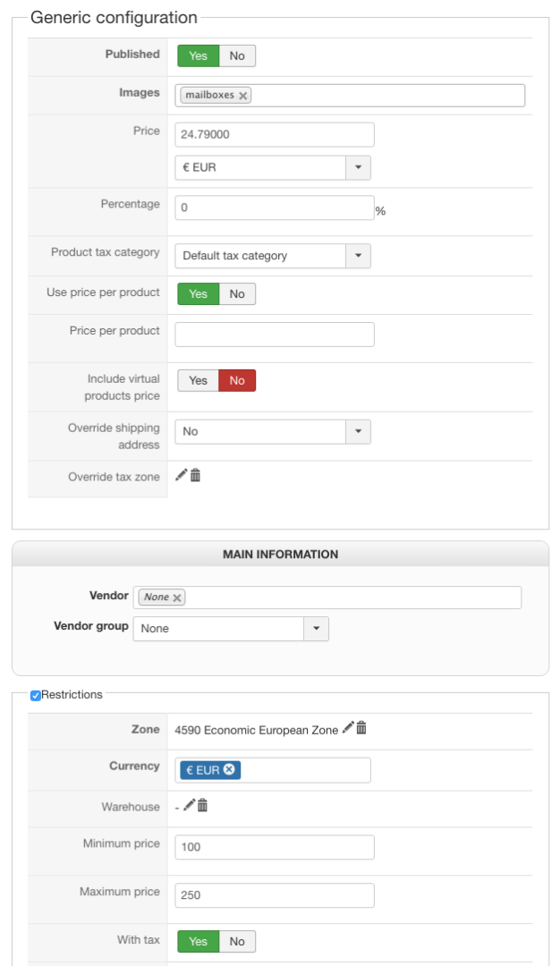Delete the Zone restriction with trash icon
Viewport: 560px width, 966px height.
(361, 729)
